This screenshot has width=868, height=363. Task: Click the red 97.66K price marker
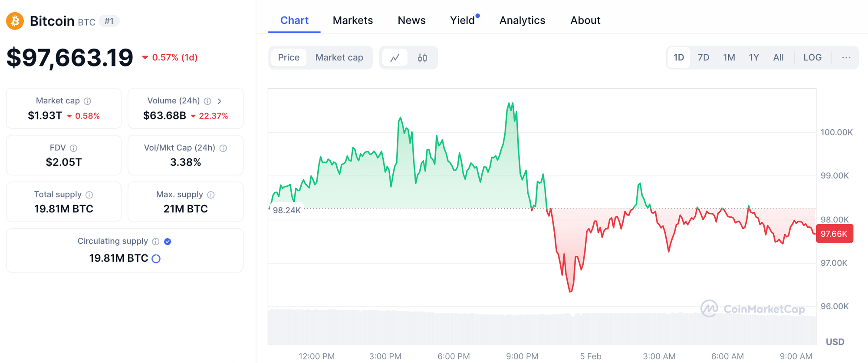pos(834,234)
